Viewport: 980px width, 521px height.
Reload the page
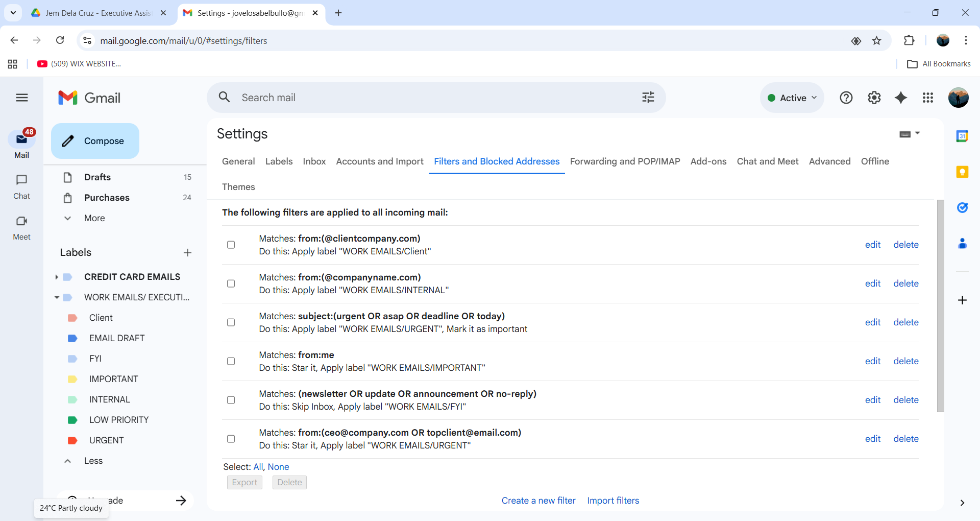60,40
